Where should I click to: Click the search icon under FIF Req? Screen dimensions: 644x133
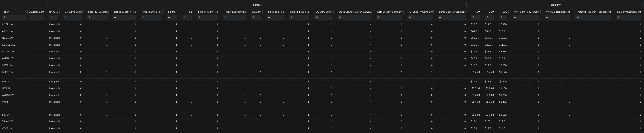tap(184, 17)
